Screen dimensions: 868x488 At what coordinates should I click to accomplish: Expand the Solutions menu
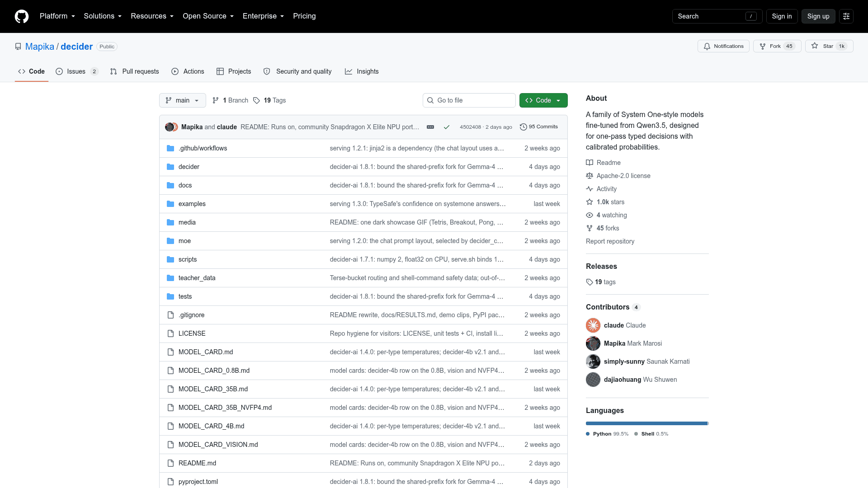(103, 16)
